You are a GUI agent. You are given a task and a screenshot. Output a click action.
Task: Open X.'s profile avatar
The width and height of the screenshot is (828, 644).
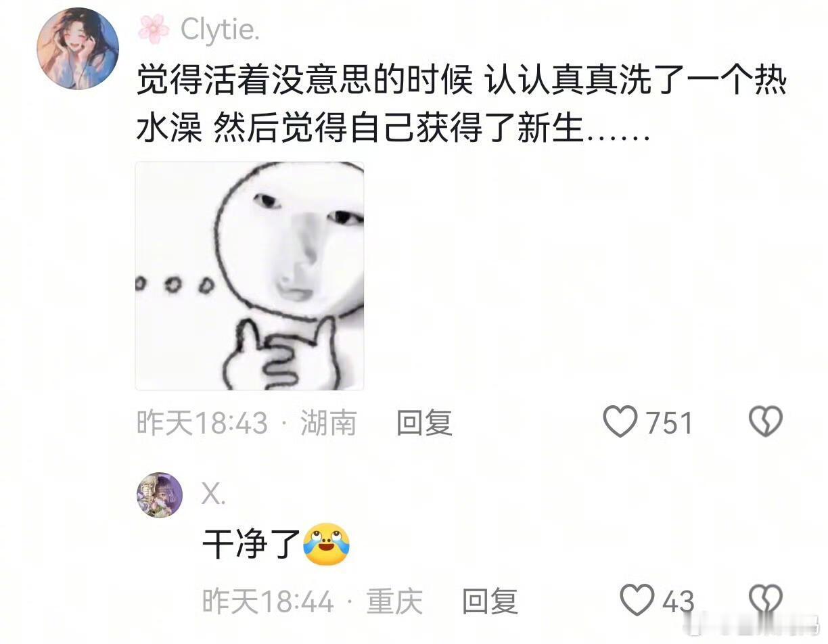(160, 495)
